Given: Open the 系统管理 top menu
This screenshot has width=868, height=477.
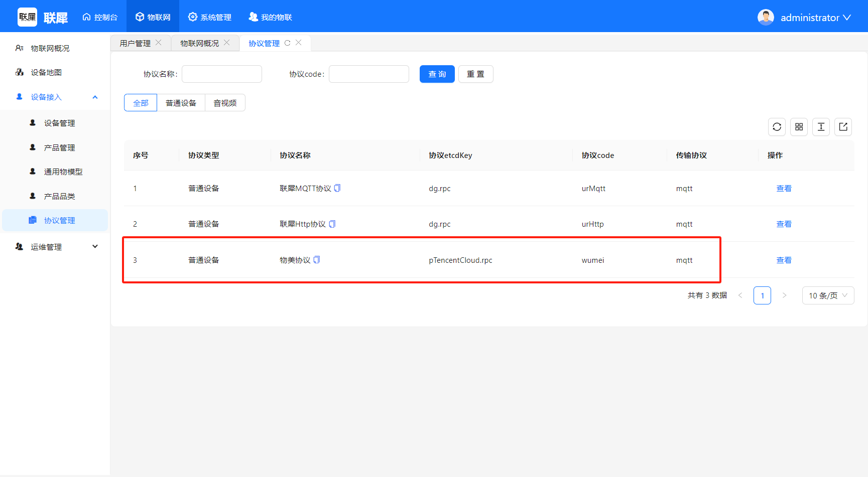Looking at the screenshot, I should click(x=210, y=17).
